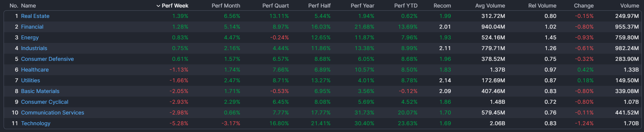Open the Financial sector link
Screen dimensions: 644x132
pos(32,27)
